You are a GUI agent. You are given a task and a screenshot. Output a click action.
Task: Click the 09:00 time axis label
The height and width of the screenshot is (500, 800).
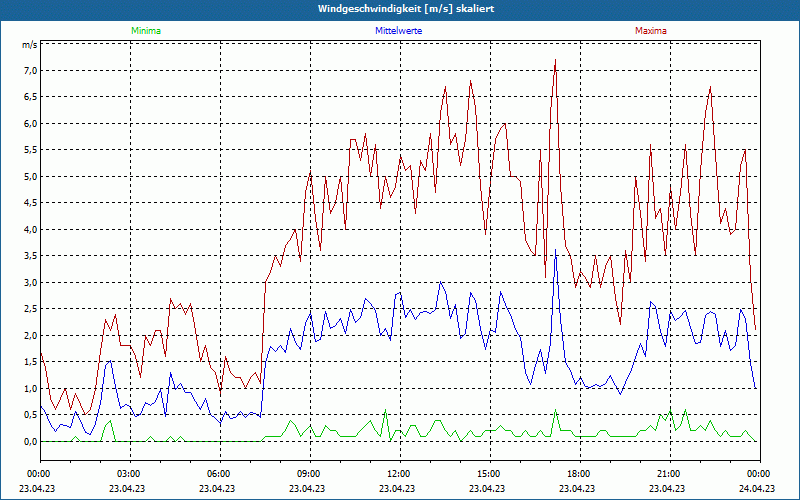click(308, 474)
